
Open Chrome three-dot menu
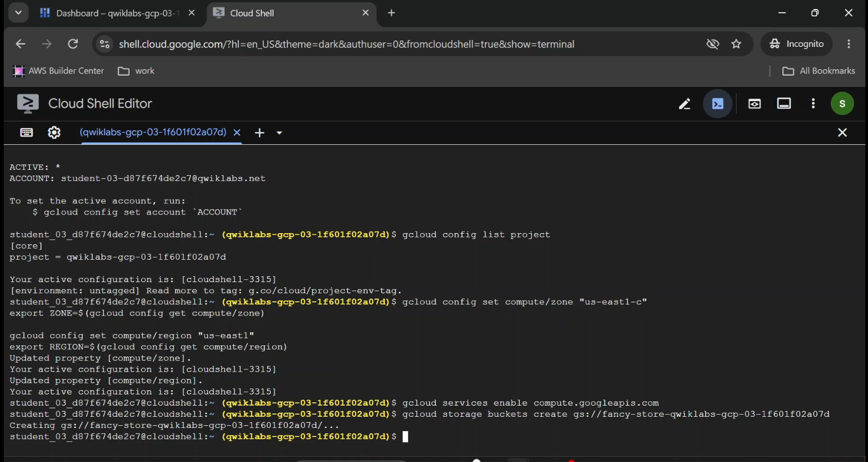pyautogui.click(x=849, y=44)
